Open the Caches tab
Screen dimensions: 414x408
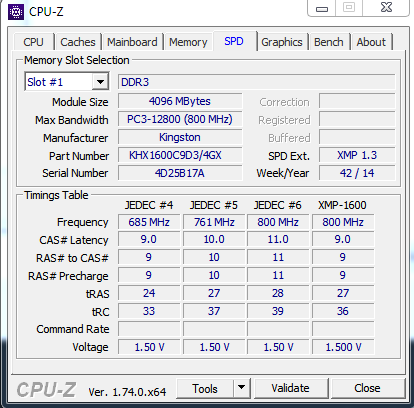[78, 42]
